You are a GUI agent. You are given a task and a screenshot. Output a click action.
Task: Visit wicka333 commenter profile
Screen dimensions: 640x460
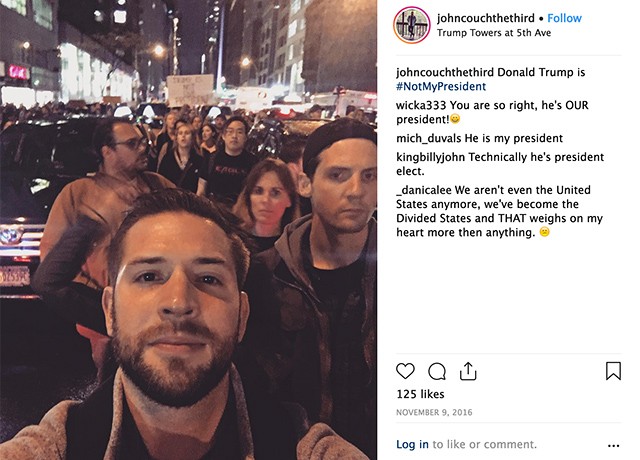click(x=421, y=105)
